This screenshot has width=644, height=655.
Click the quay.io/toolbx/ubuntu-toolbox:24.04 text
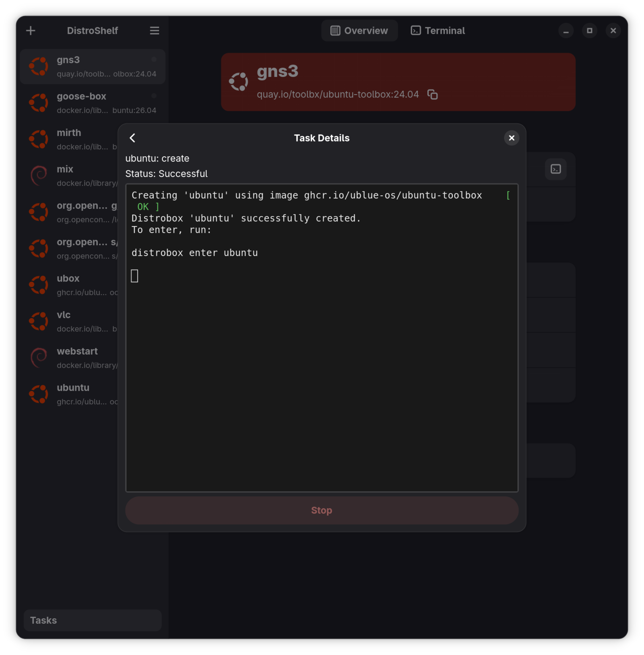tap(338, 94)
